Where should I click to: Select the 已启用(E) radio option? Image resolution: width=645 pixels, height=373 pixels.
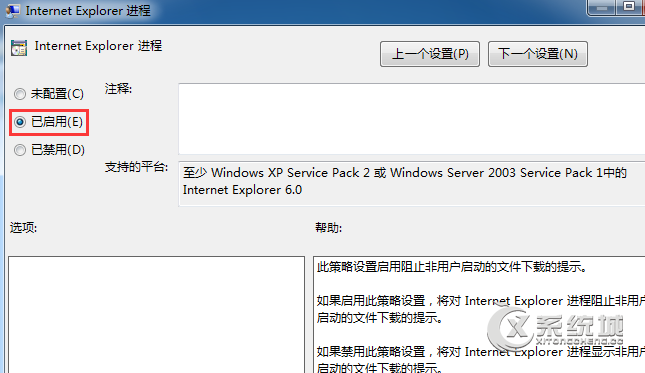click(49, 122)
